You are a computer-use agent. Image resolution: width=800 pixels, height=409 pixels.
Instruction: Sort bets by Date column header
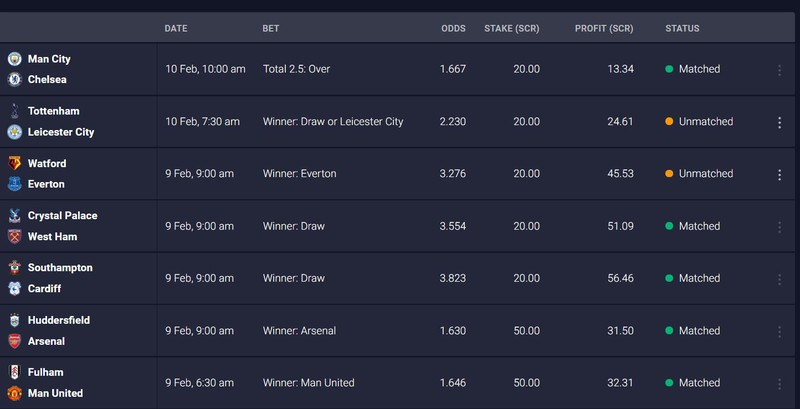176,28
